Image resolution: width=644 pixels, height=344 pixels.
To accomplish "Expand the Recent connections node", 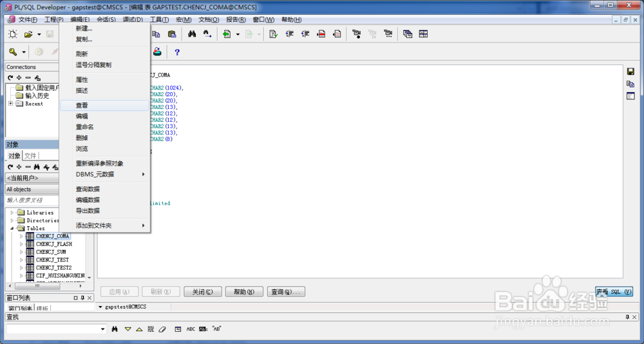I will coord(10,104).
